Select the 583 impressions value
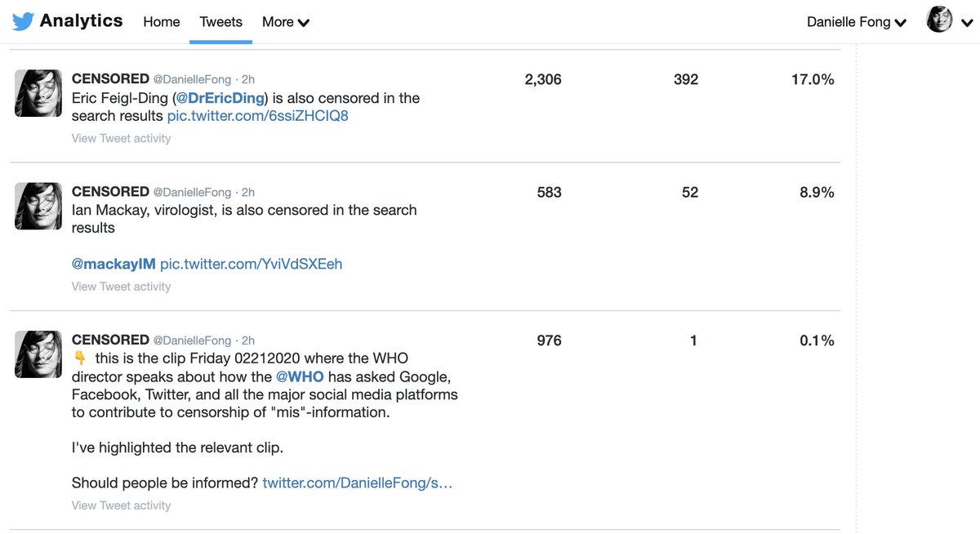This screenshot has width=980, height=534. click(x=550, y=192)
